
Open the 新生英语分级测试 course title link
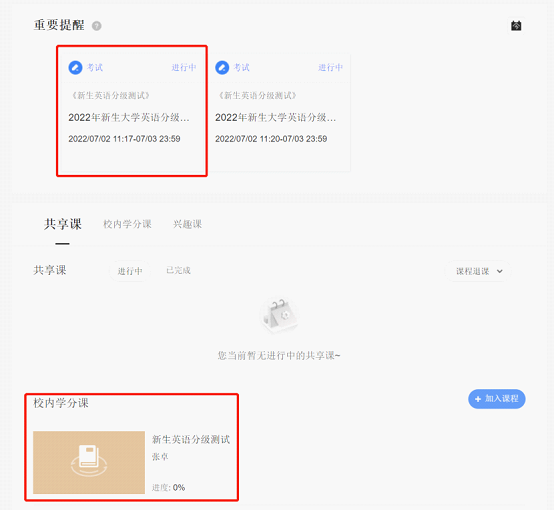click(x=191, y=439)
